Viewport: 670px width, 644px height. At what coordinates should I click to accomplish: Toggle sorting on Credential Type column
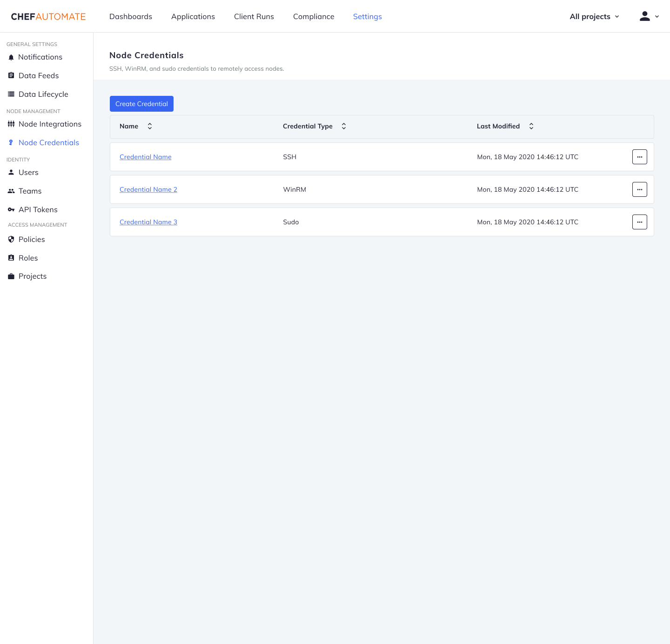point(343,126)
